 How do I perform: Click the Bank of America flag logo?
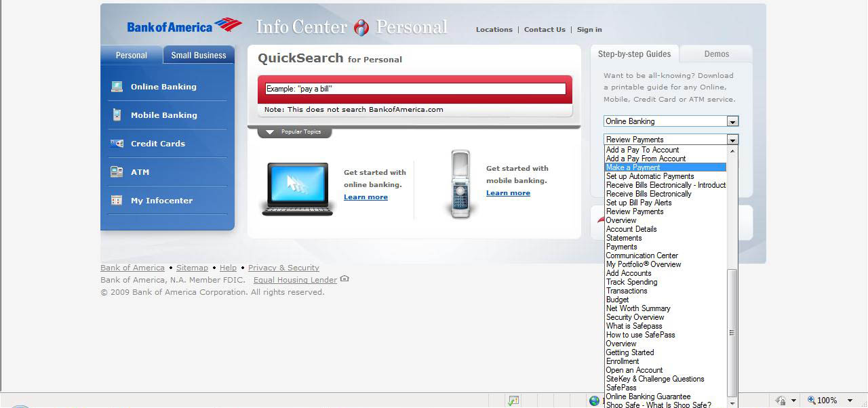pyautogui.click(x=228, y=26)
